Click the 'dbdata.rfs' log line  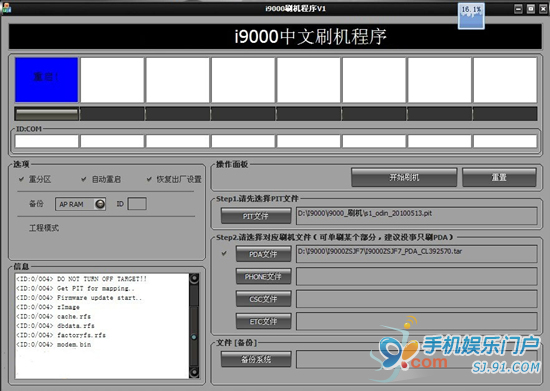(x=55, y=325)
